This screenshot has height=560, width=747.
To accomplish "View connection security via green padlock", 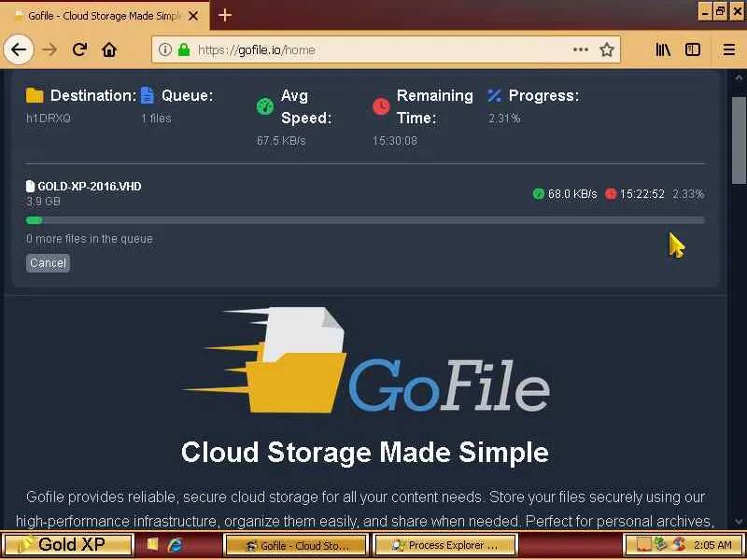I will (x=184, y=49).
